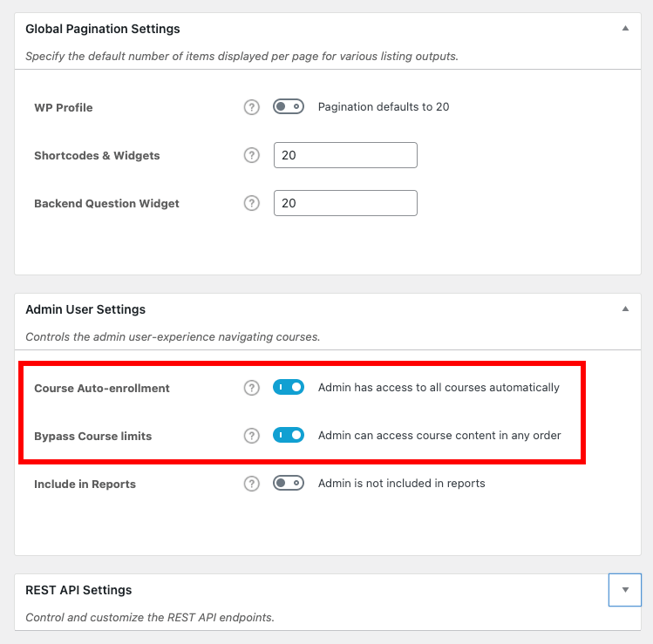653x644 pixels.
Task: Click help icon for Course Auto-enrollment
Action: pyautogui.click(x=252, y=388)
